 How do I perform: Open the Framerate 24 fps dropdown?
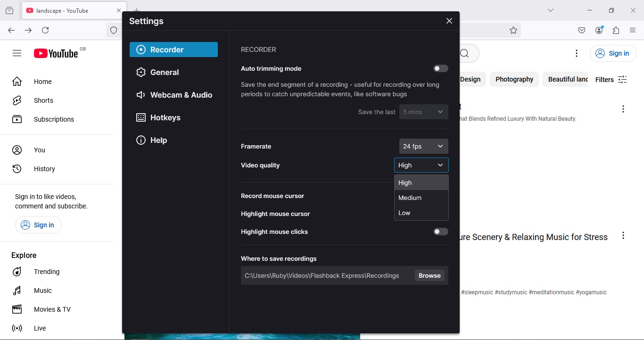423,146
